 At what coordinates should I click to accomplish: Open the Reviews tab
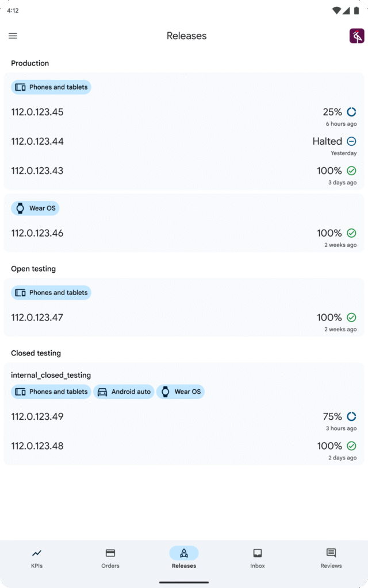[x=331, y=558]
